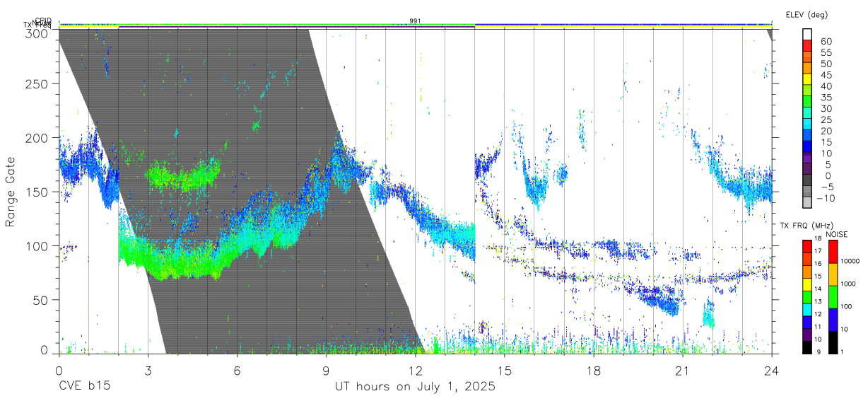
Task: Click the 60 label on elevation colorbar
Action: coord(826,41)
